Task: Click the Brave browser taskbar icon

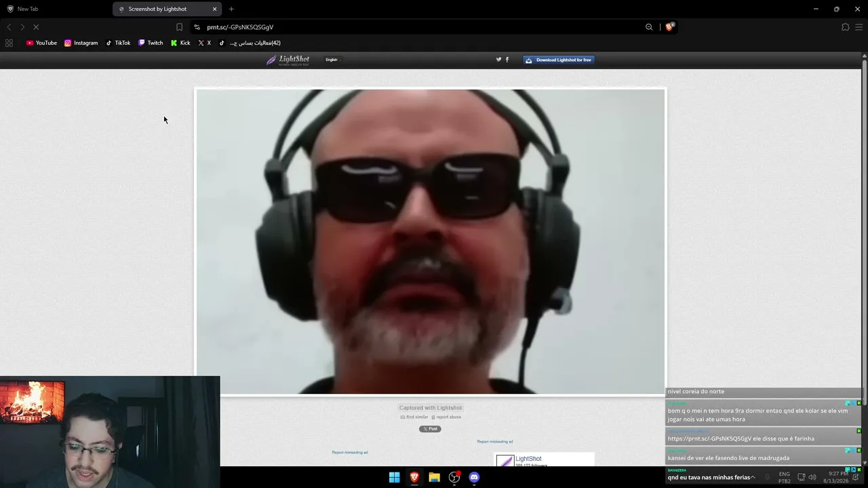Action: [414, 477]
